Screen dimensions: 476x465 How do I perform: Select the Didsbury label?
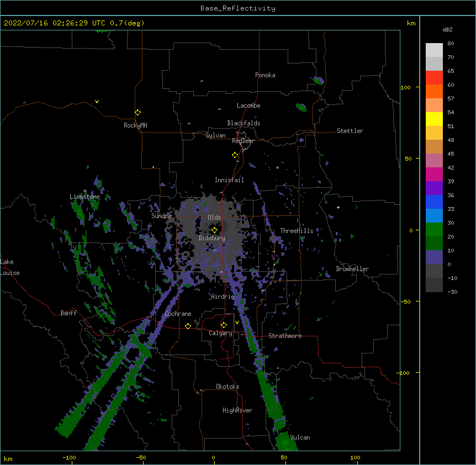(212, 238)
